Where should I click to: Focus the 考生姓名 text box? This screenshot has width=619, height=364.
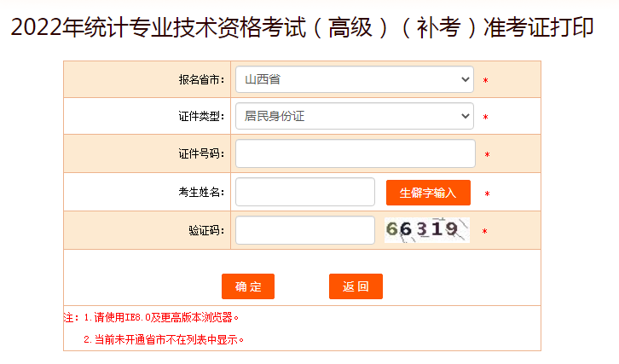pos(304,192)
